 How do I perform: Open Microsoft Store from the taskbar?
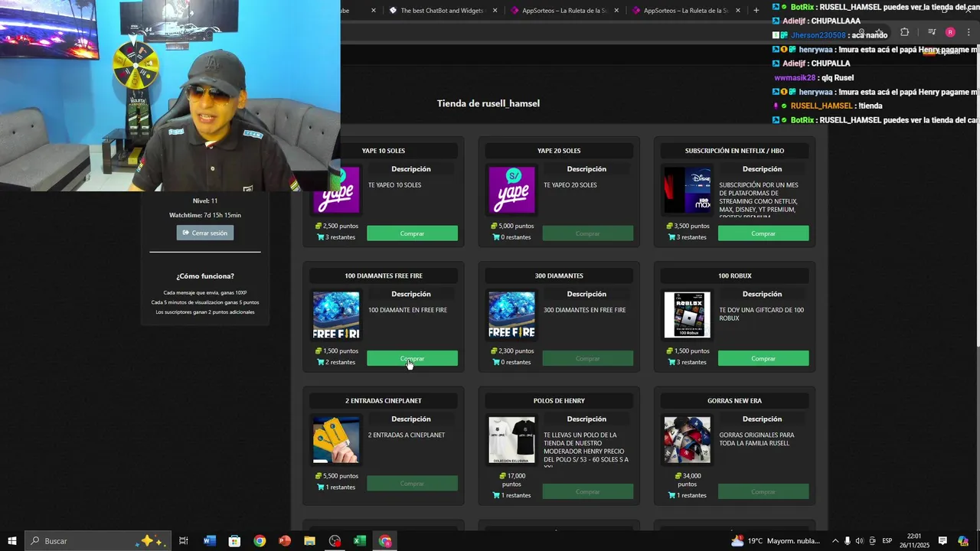[x=234, y=541]
